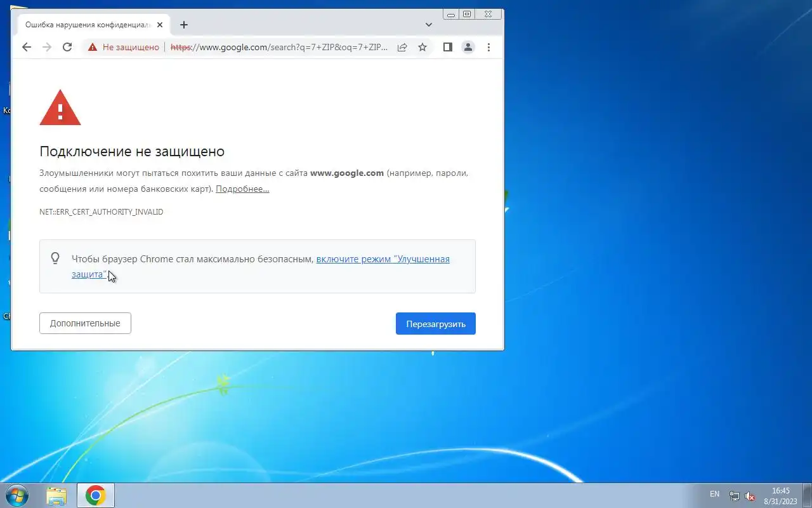Click the lightbulb tip icon
This screenshot has height=508, width=812.
point(55,258)
